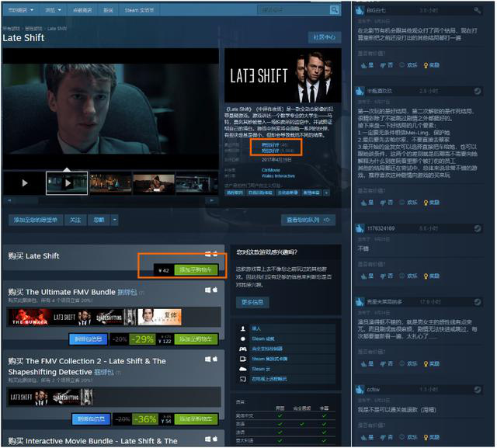Click the full controller support gamepad icon

click(243, 349)
